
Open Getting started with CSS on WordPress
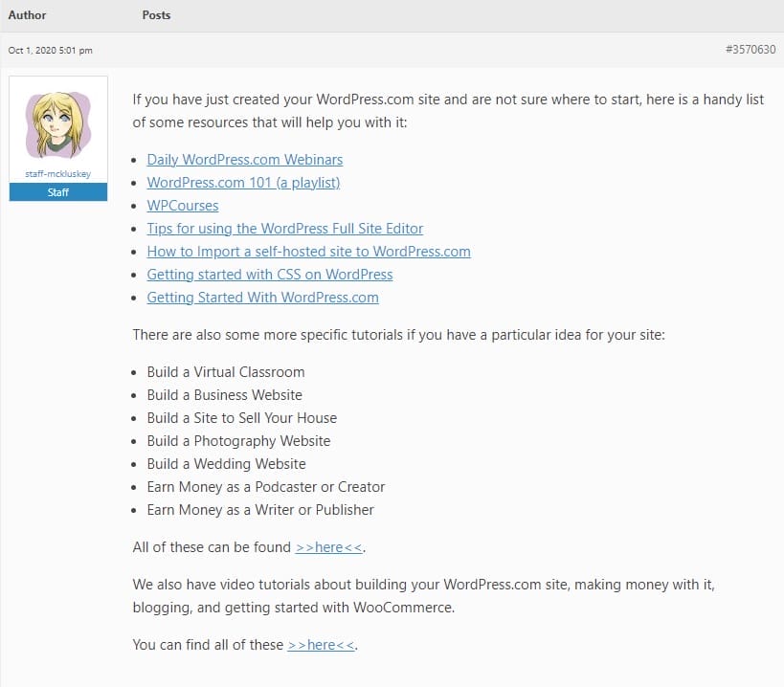[x=270, y=275]
